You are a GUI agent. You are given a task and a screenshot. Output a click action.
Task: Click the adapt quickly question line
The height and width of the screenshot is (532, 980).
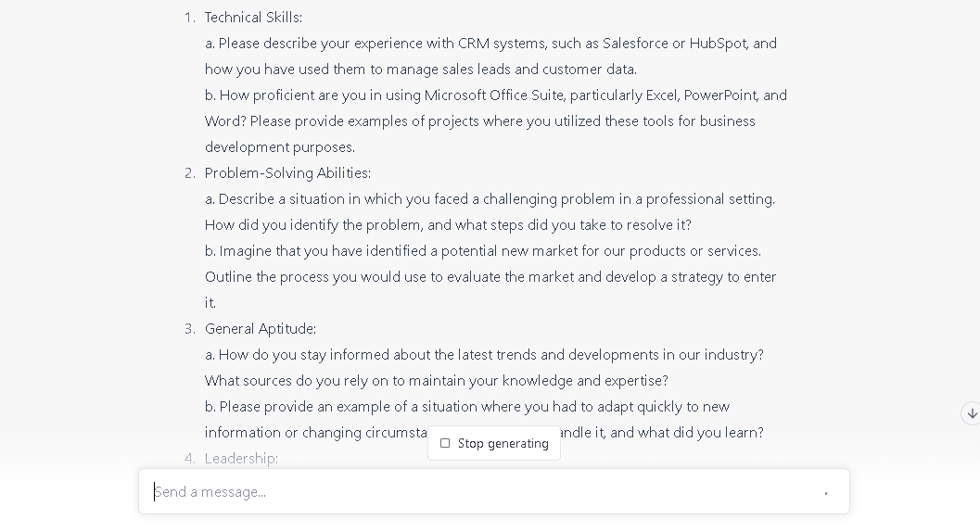[467, 407]
